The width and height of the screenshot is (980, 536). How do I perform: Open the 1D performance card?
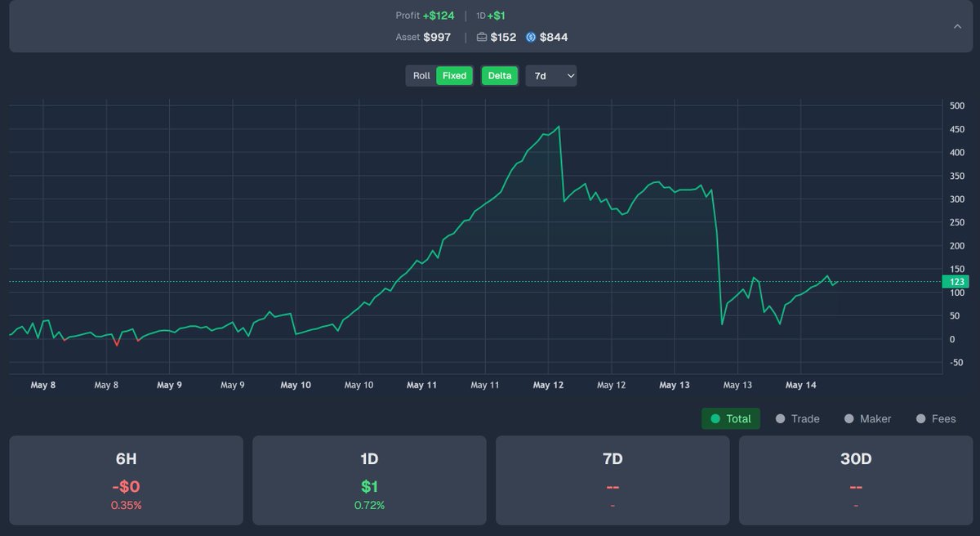[369, 480]
